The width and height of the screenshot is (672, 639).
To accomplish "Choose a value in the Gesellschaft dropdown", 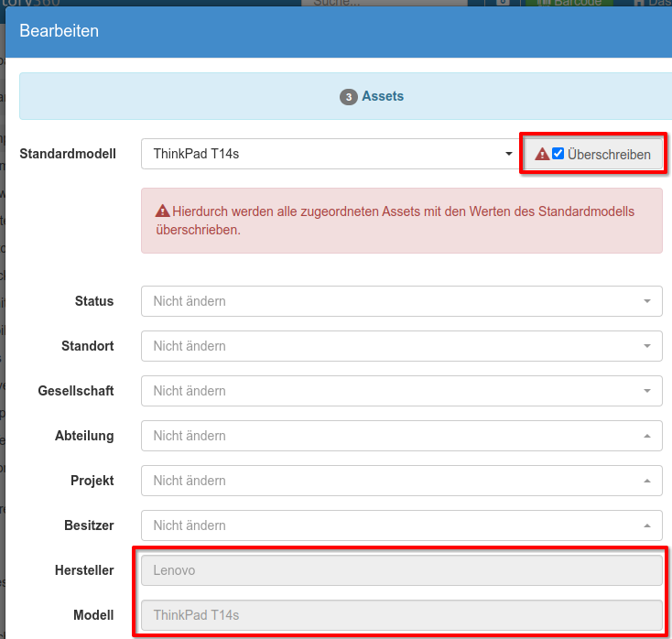I will pos(401,391).
